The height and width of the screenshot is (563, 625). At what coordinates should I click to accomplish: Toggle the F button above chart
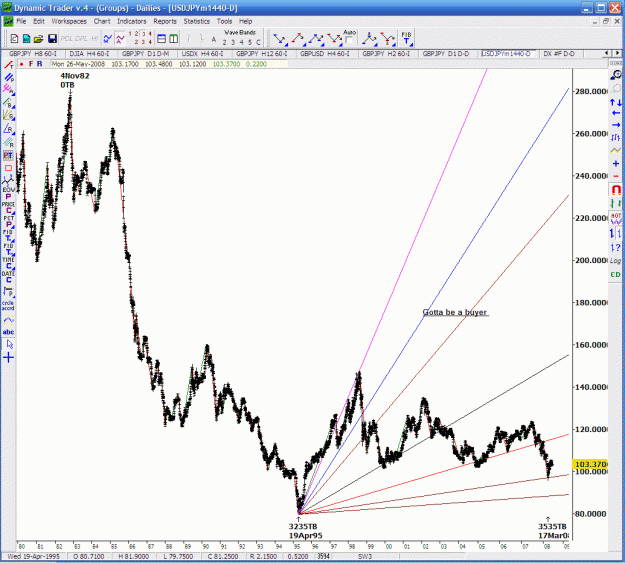click(x=31, y=64)
